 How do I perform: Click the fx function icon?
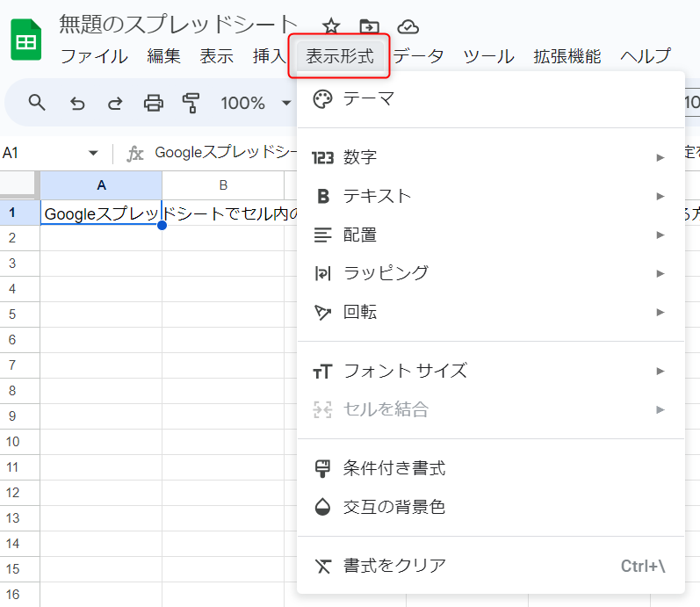[135, 154]
